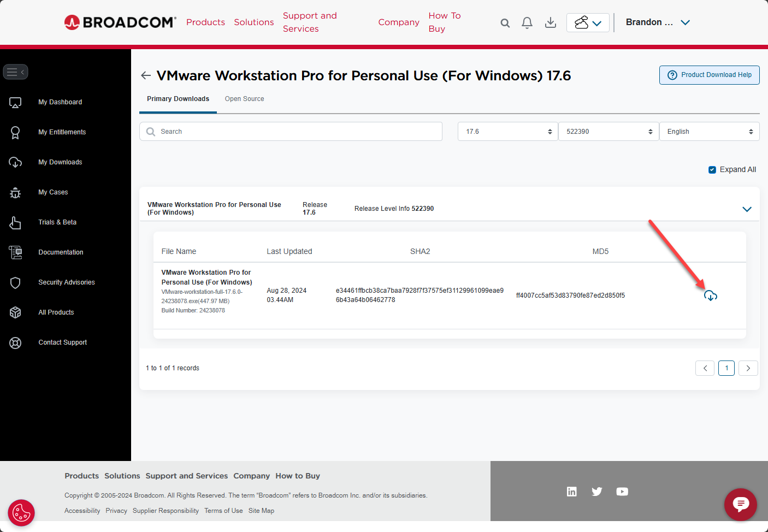768x532 pixels.
Task: Click the Security Advisories shield icon
Action: point(15,282)
